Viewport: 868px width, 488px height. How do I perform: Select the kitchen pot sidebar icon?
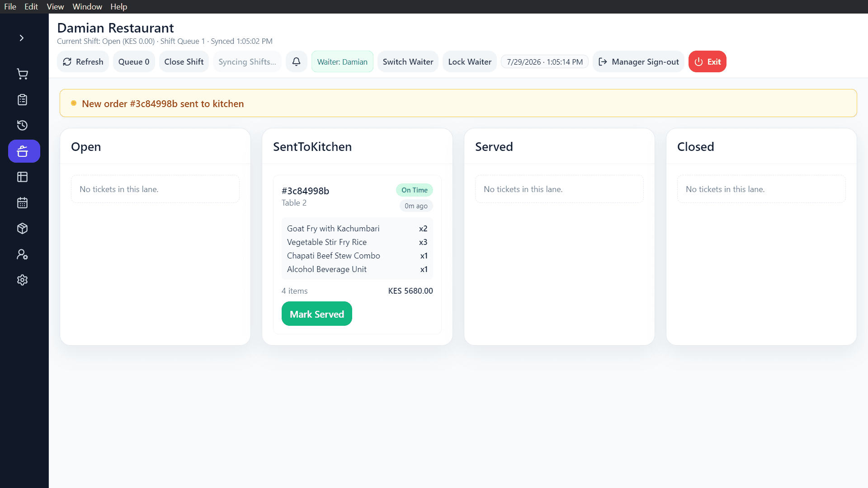pyautogui.click(x=24, y=151)
